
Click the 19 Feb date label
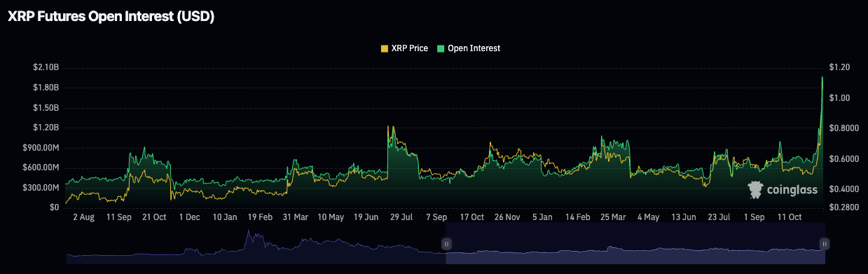point(260,218)
